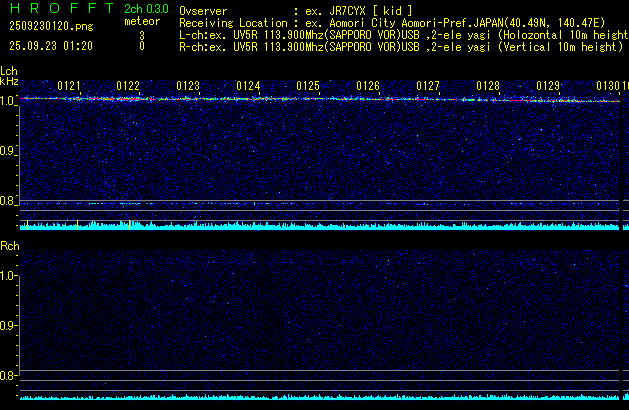This screenshot has height=410, width=629.
Task: Pick the 0124 time marker
Action: tap(248, 87)
